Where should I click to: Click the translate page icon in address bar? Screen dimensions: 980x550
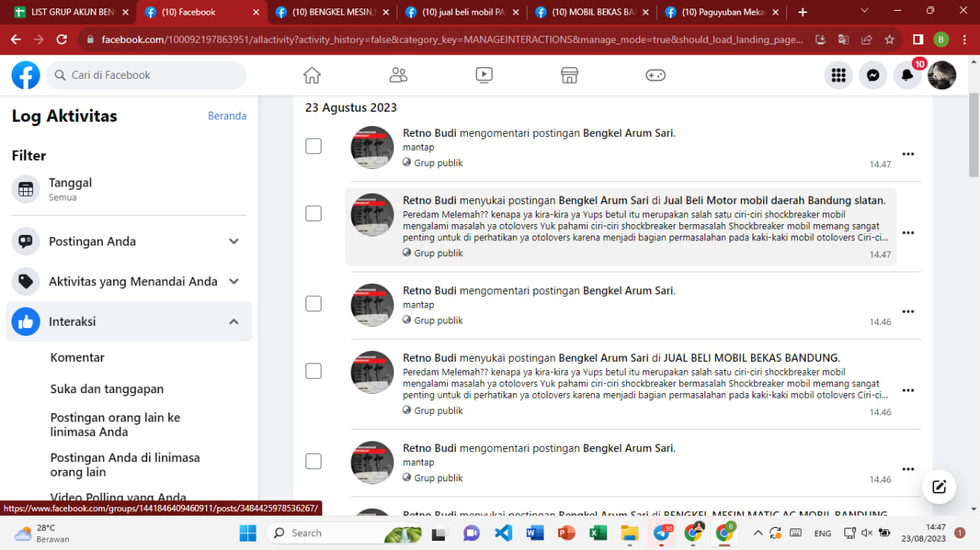click(x=844, y=39)
